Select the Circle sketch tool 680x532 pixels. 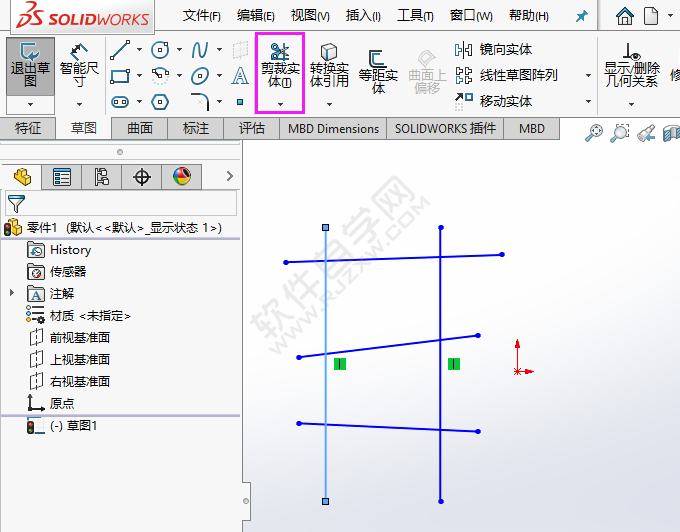coord(160,50)
